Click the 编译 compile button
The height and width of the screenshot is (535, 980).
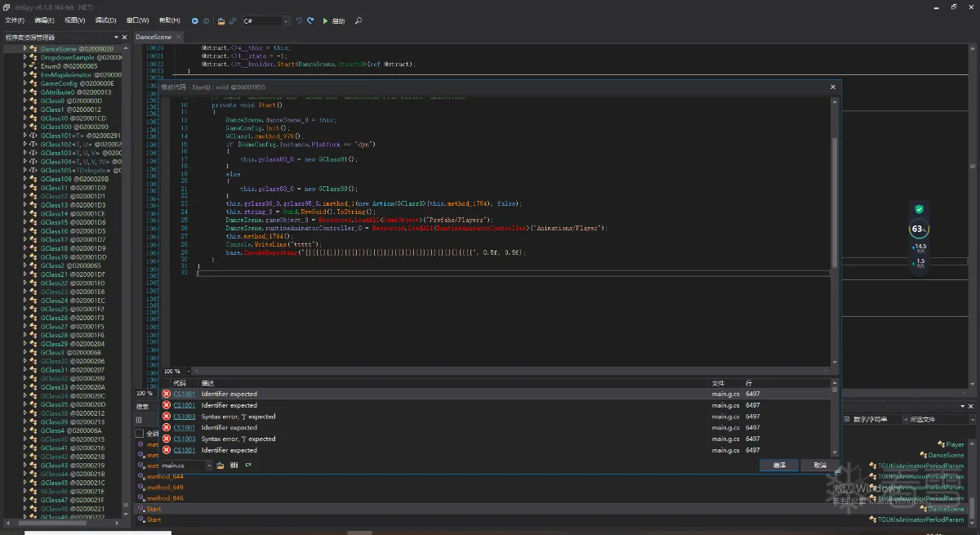[778, 465]
